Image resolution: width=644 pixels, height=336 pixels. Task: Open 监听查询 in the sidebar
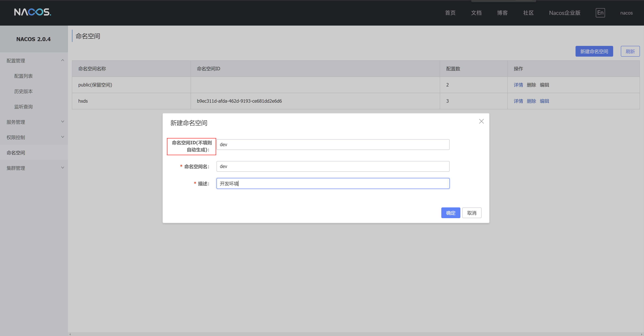(24, 107)
